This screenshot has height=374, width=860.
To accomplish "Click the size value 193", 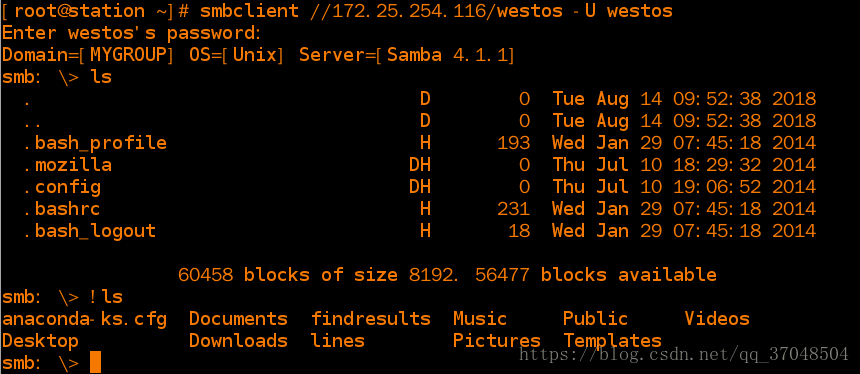I will (514, 143).
